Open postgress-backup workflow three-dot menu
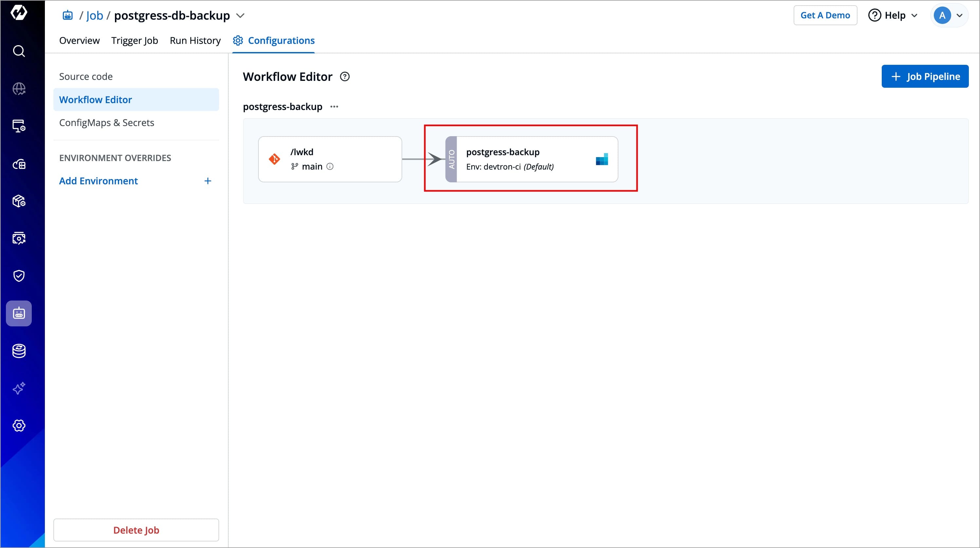 click(x=334, y=107)
